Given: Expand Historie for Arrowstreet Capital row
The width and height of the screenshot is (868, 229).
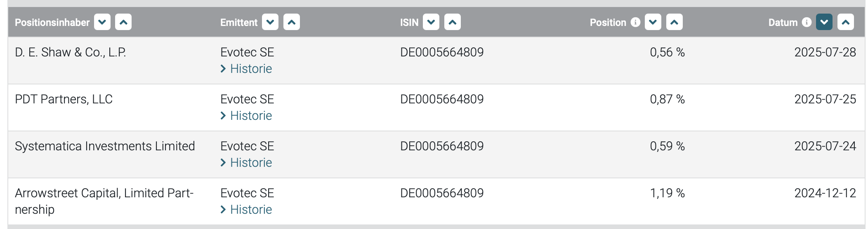Looking at the screenshot, I should point(251,210).
